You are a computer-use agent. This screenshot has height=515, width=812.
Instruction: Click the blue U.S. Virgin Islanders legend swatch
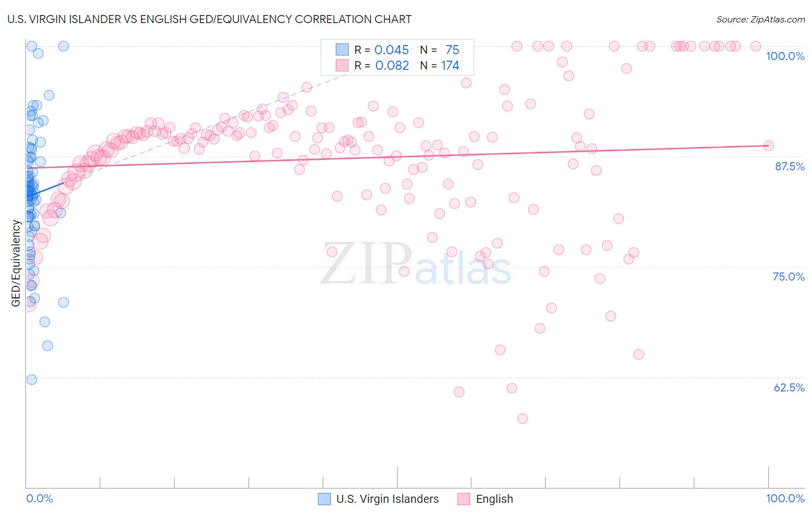[x=325, y=499]
